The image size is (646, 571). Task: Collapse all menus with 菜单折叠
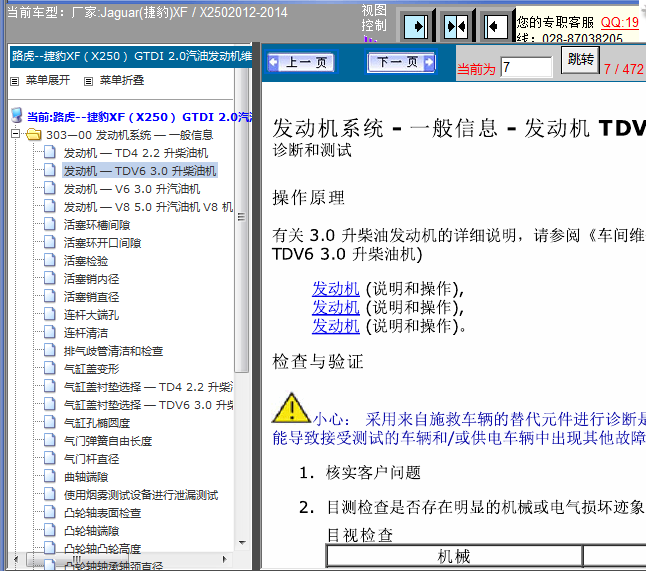click(x=122, y=80)
